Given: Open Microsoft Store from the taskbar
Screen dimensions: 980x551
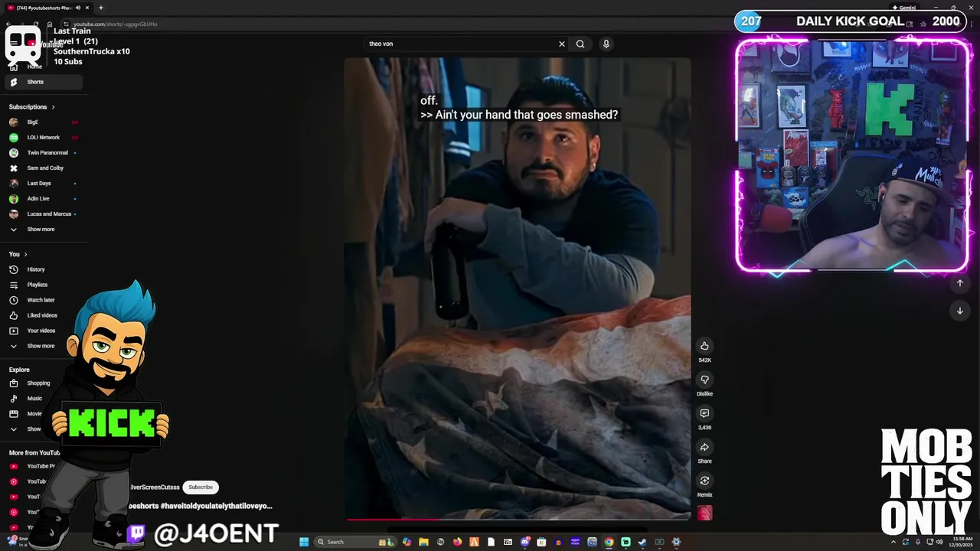Looking at the screenshot, I should click(541, 542).
